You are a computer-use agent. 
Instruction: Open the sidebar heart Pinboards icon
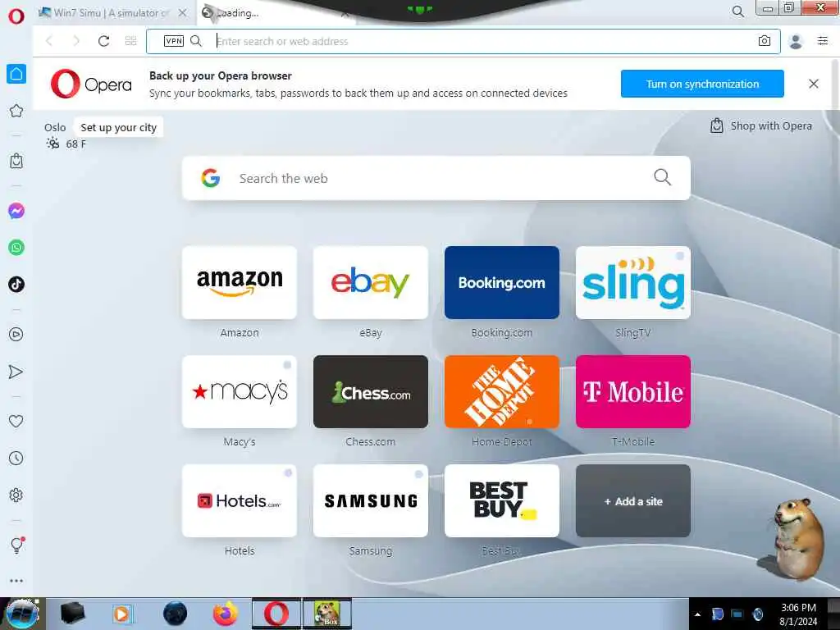16,421
